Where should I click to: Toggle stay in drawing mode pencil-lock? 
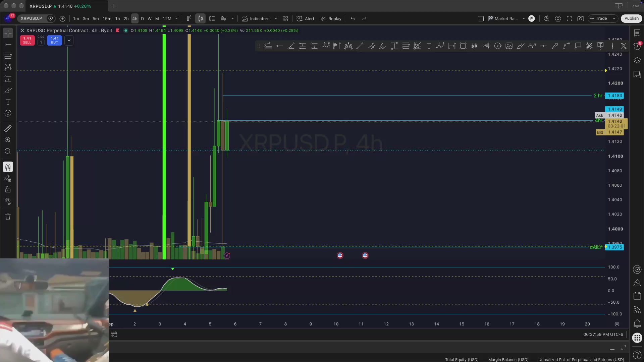click(8, 178)
